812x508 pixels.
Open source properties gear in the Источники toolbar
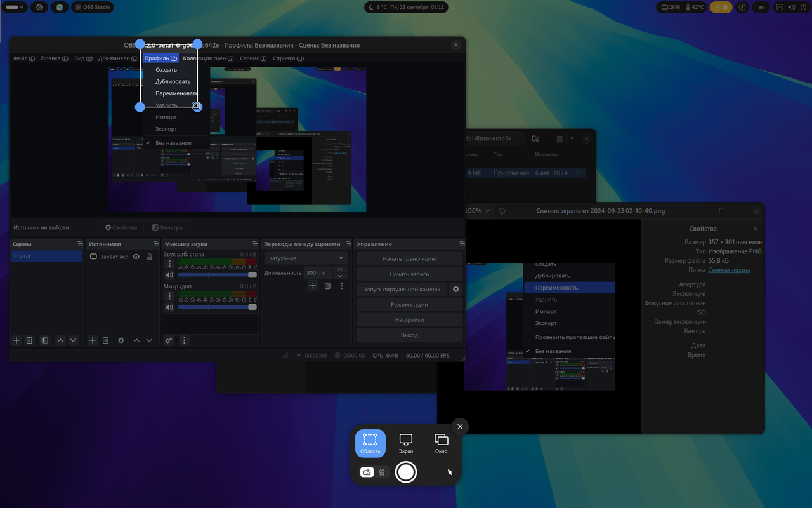121,340
